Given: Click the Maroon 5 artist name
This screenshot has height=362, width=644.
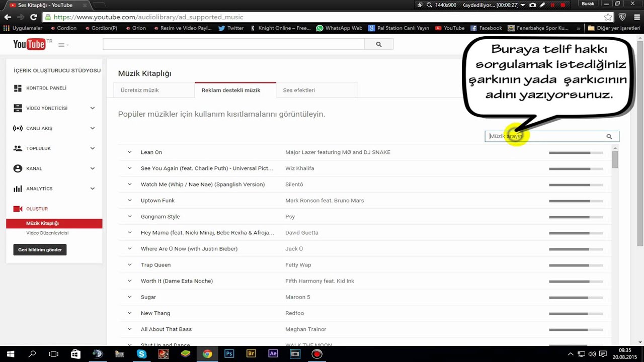Looking at the screenshot, I should [298, 297].
